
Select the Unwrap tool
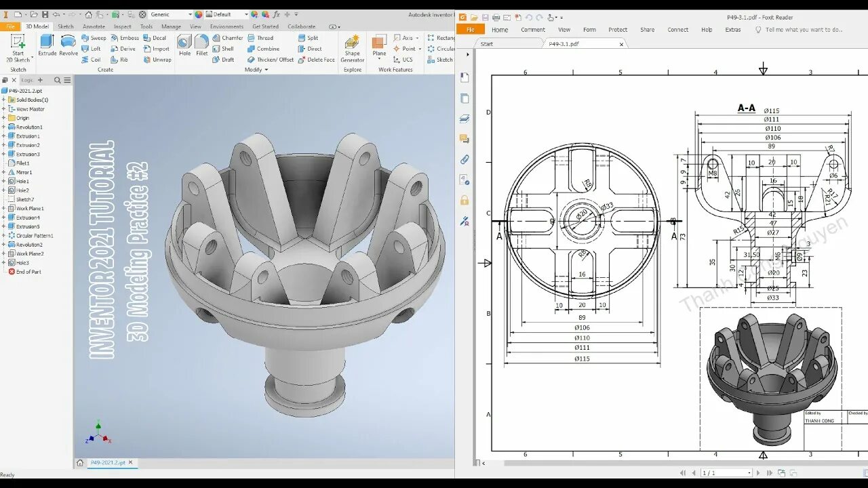point(157,60)
